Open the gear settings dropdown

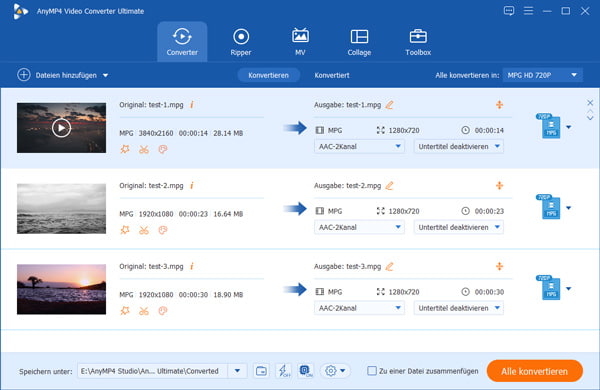(335, 370)
